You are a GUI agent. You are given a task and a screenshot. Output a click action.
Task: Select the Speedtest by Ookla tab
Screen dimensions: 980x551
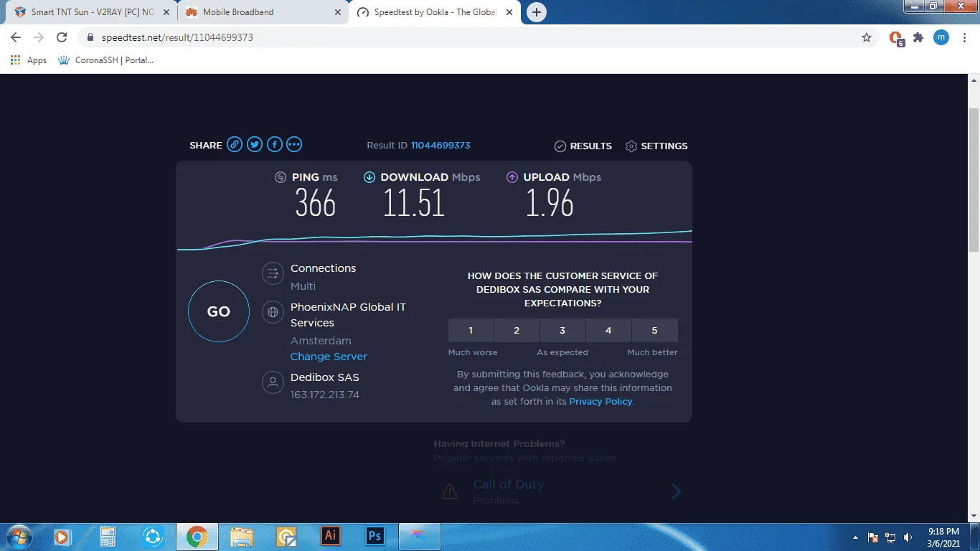coord(436,12)
